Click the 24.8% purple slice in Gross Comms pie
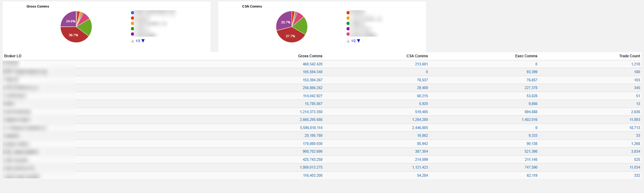 click(69, 21)
